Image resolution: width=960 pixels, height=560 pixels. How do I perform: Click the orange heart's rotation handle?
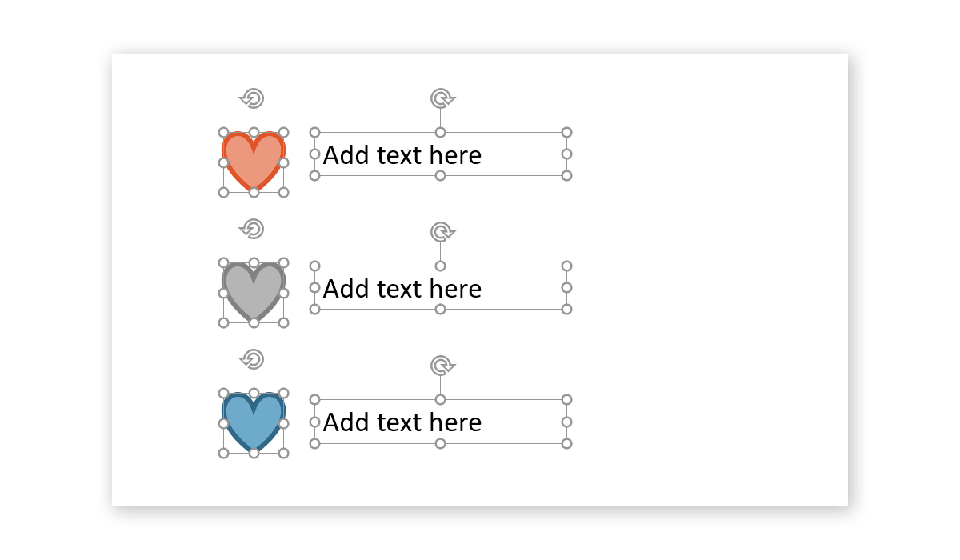tap(253, 98)
